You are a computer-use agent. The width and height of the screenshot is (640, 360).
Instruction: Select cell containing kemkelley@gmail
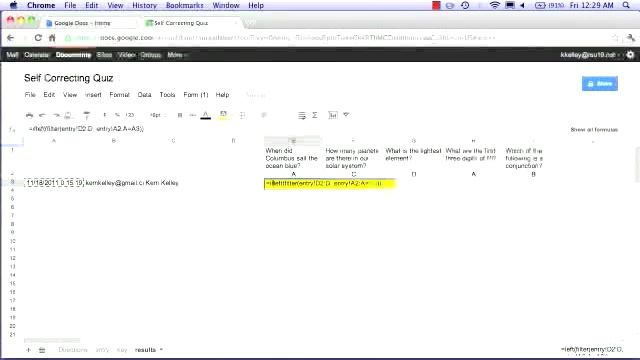[114, 183]
